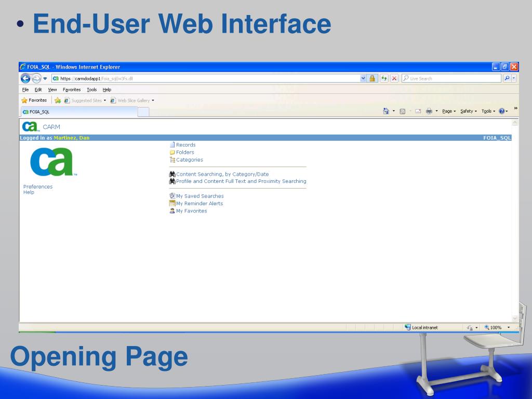Click the Stop loading X icon
The width and height of the screenshot is (532, 399).
click(x=394, y=78)
